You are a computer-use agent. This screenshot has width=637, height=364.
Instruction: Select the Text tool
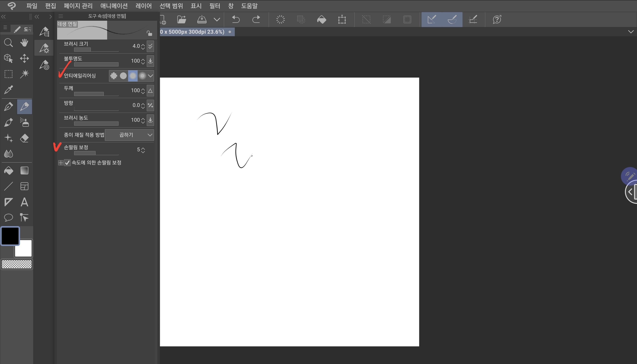click(24, 202)
